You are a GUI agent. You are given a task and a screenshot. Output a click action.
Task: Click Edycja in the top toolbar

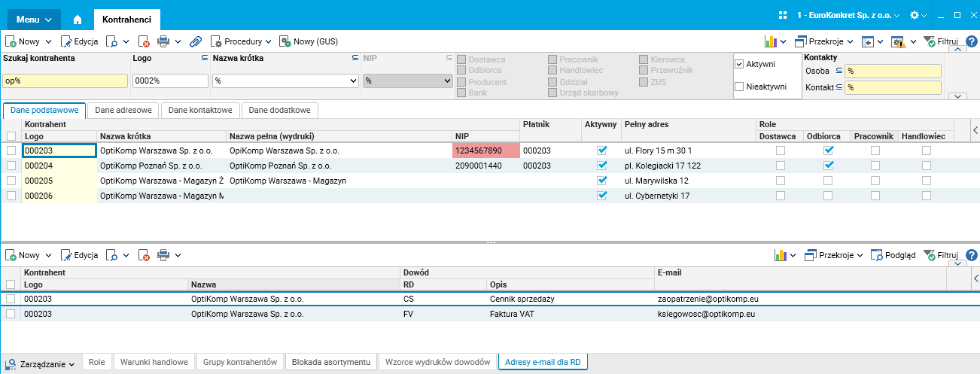79,41
